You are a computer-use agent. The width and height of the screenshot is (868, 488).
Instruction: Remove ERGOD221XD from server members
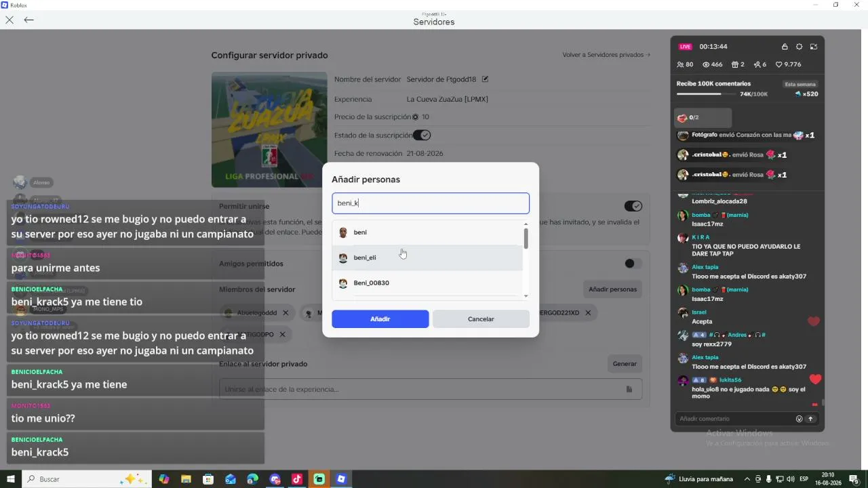point(588,312)
